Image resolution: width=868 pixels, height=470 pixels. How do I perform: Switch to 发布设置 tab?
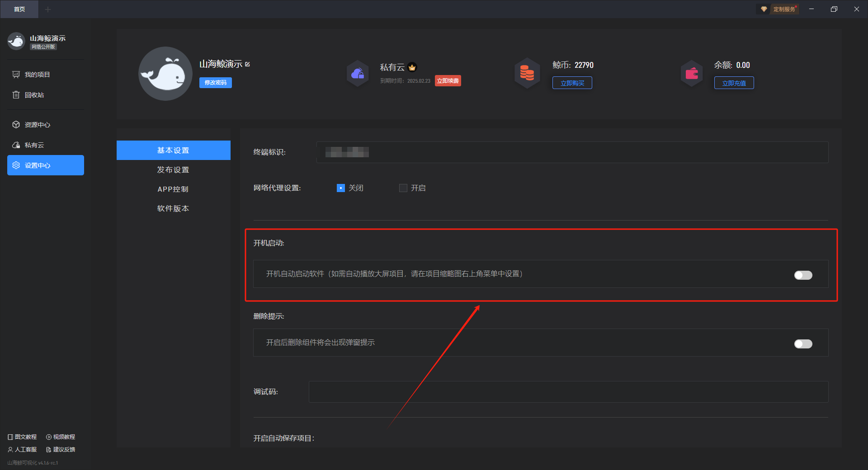(x=173, y=170)
